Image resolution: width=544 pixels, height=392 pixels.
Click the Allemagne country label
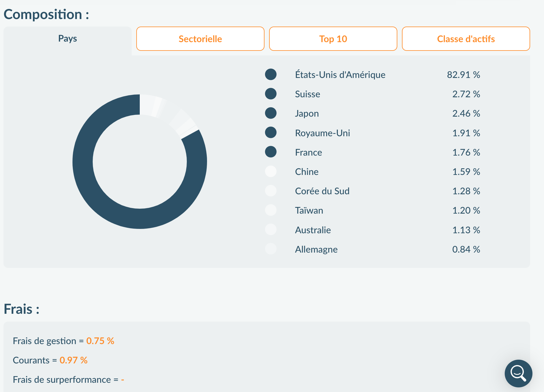[316, 249]
